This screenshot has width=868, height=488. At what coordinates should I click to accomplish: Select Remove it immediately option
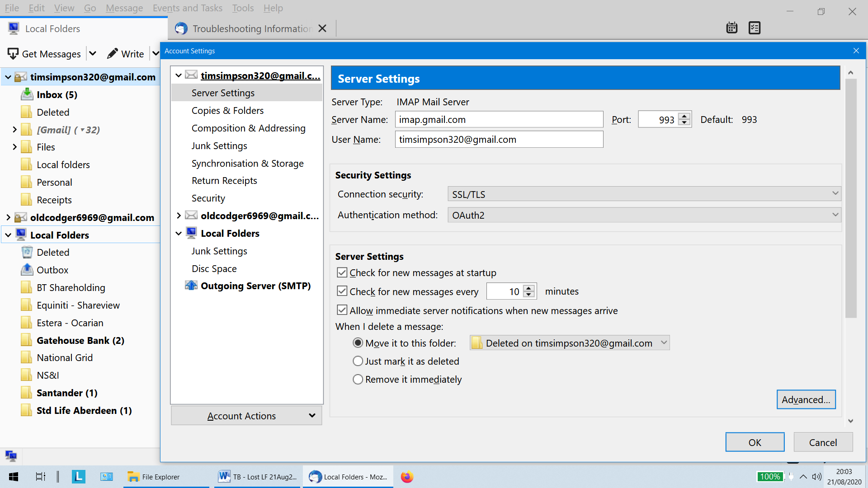tap(358, 379)
